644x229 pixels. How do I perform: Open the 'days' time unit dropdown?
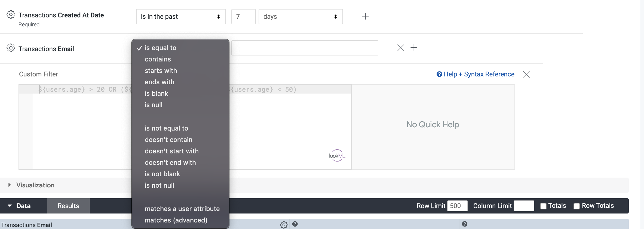[300, 17]
